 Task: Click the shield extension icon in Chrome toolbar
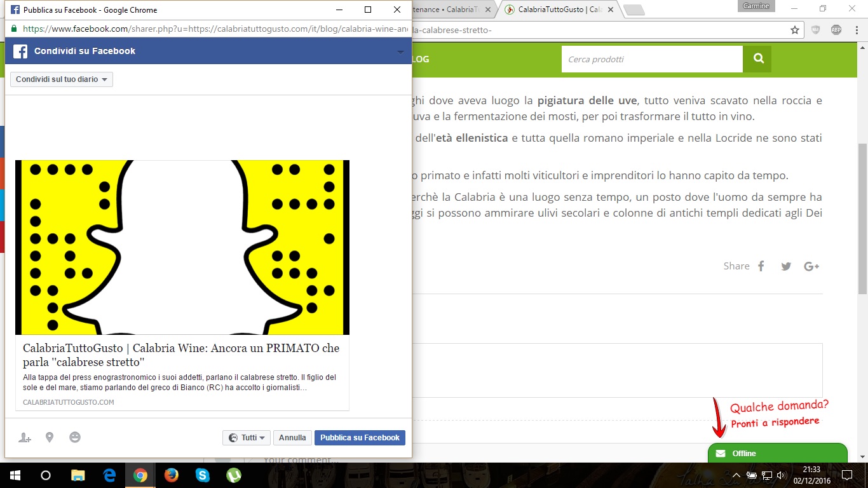coord(816,30)
